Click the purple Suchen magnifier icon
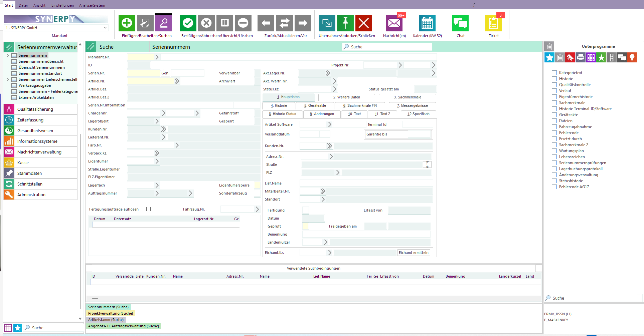644x336 pixels. tap(164, 23)
